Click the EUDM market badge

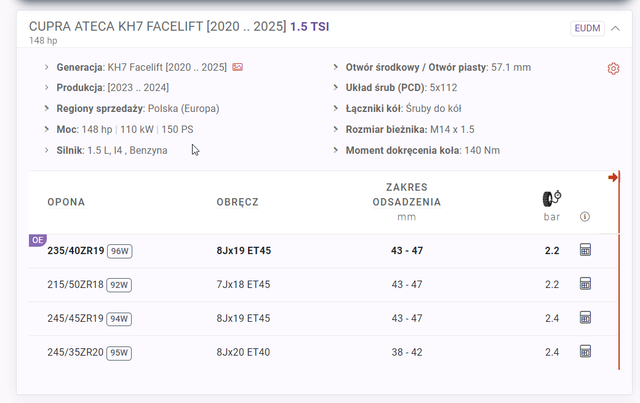[587, 28]
